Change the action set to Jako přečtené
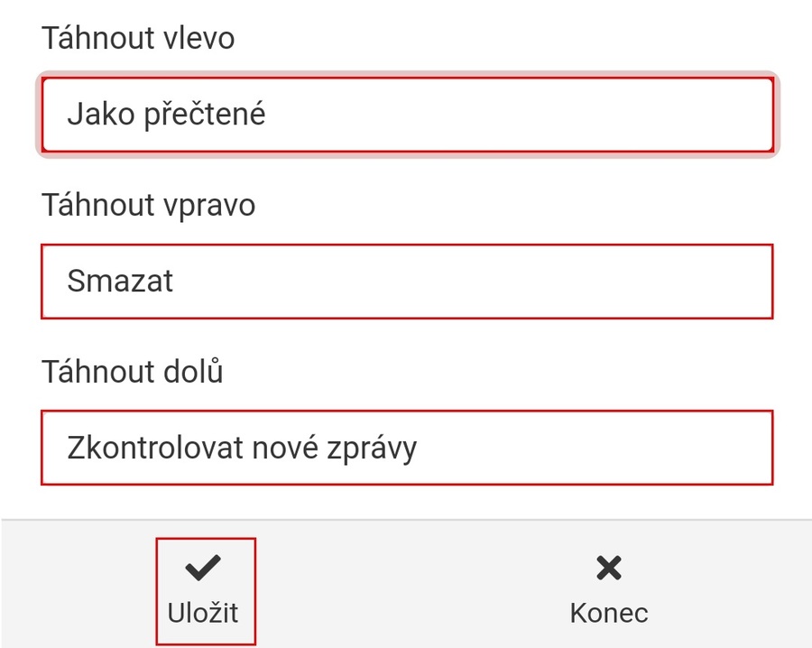 click(407, 115)
